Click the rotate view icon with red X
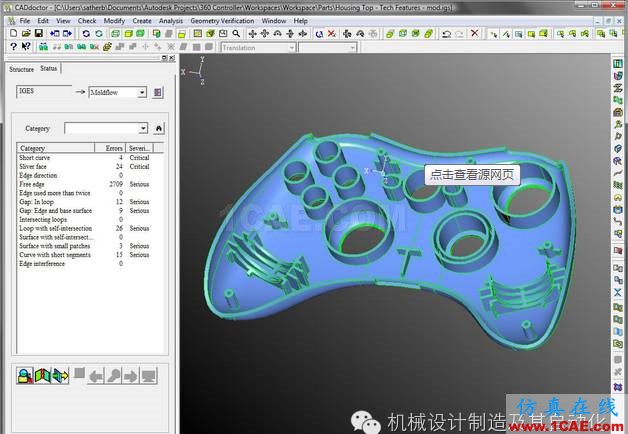This screenshot has width=628, height=434. click(x=332, y=34)
